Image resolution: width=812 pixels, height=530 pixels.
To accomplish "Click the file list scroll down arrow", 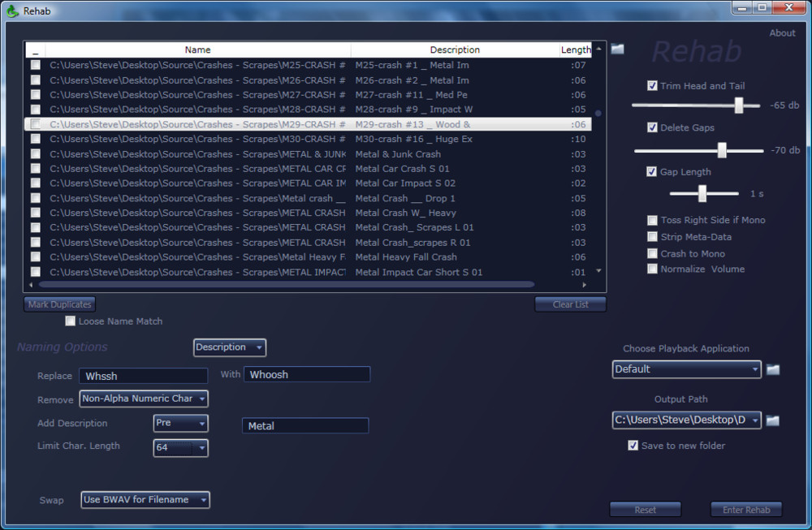I will click(x=598, y=271).
